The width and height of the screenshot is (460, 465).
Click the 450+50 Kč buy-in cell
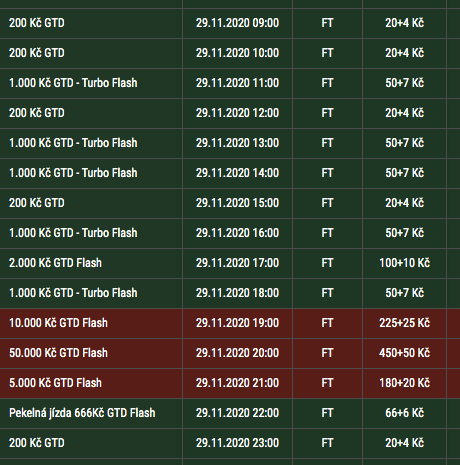(404, 353)
